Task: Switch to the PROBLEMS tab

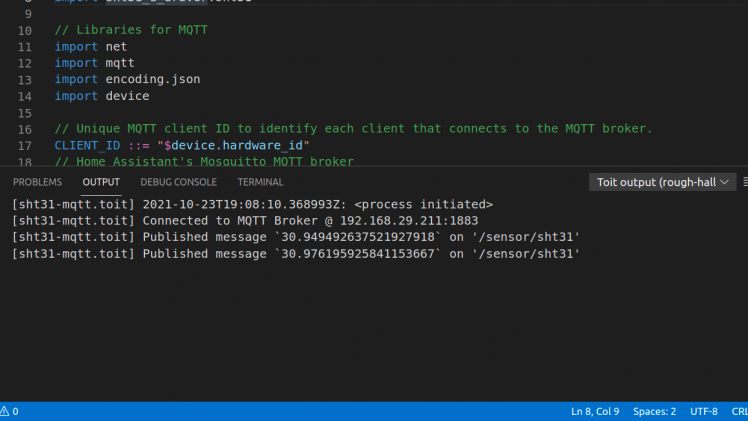Action: pyautogui.click(x=37, y=182)
